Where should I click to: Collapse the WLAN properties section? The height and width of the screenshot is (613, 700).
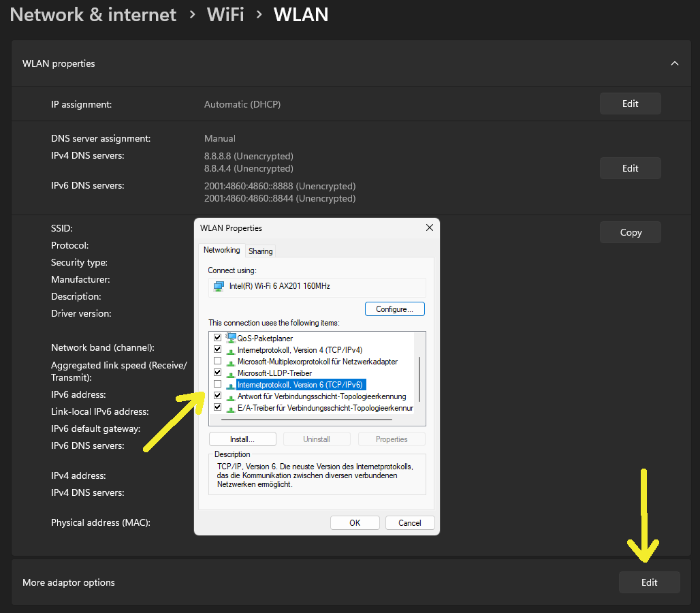pos(675,63)
